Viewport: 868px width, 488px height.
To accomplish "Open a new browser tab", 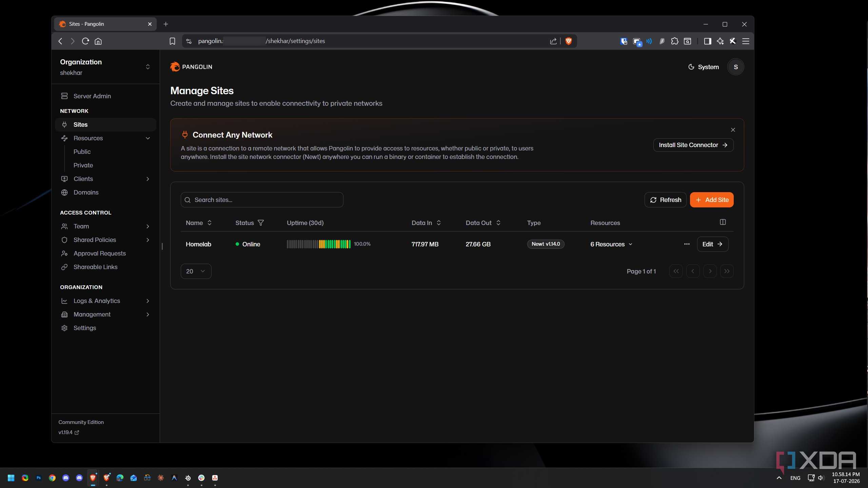I will click(165, 24).
